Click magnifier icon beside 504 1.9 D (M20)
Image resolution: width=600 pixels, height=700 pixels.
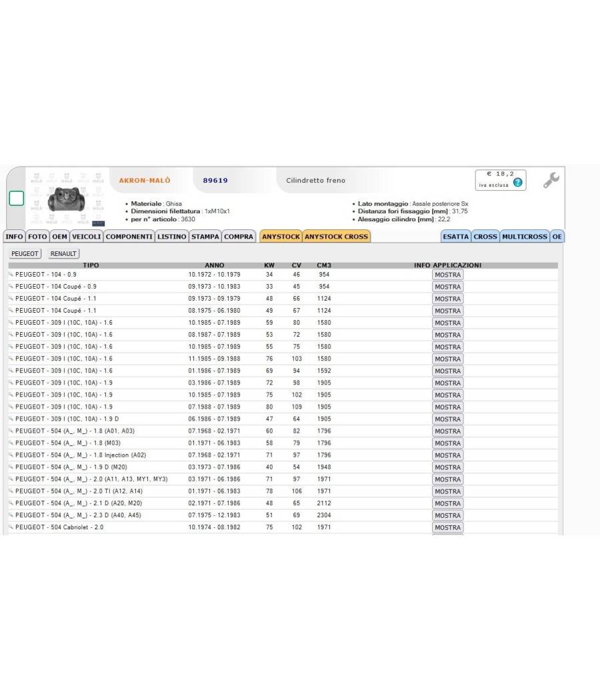11,467
